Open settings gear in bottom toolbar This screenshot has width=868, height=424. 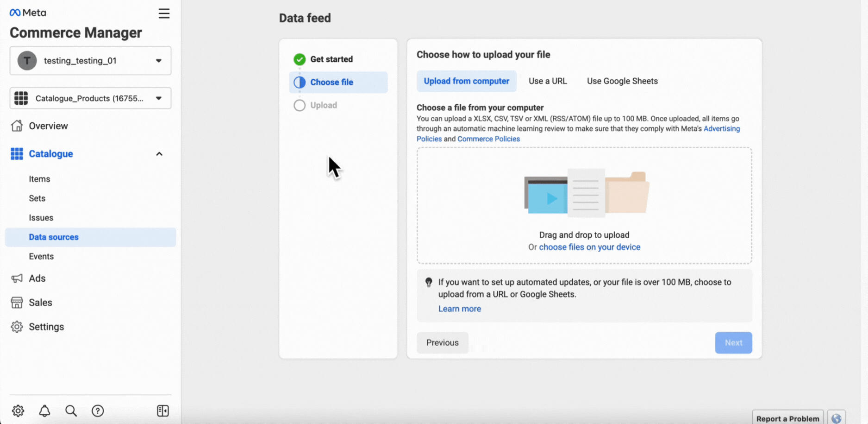18,411
